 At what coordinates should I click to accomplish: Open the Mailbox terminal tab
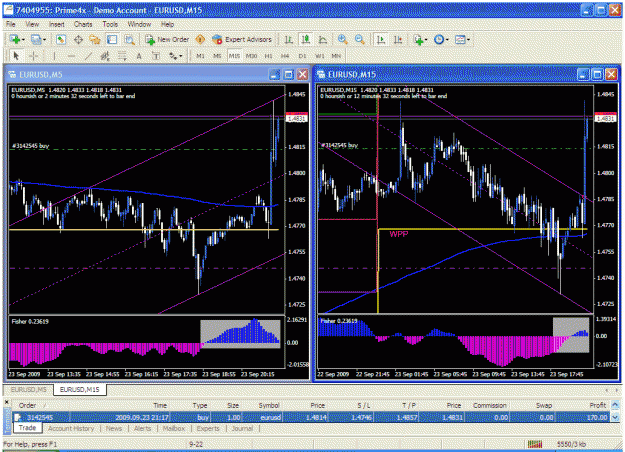(174, 428)
